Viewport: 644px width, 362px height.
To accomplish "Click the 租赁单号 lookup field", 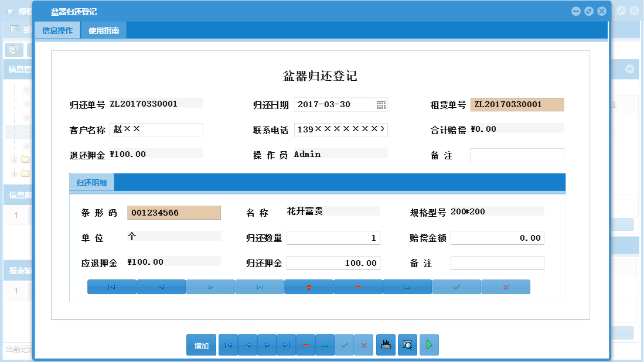I will (x=516, y=104).
